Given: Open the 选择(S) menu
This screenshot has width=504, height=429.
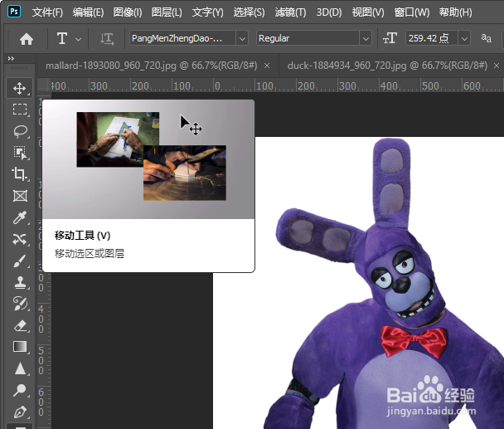Looking at the screenshot, I should click(x=250, y=12).
